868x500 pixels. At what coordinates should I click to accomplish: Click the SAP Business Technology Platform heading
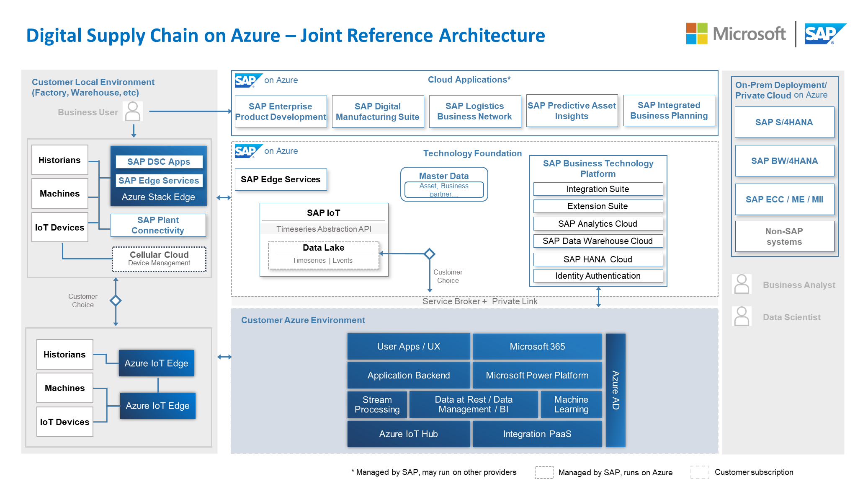click(x=598, y=168)
